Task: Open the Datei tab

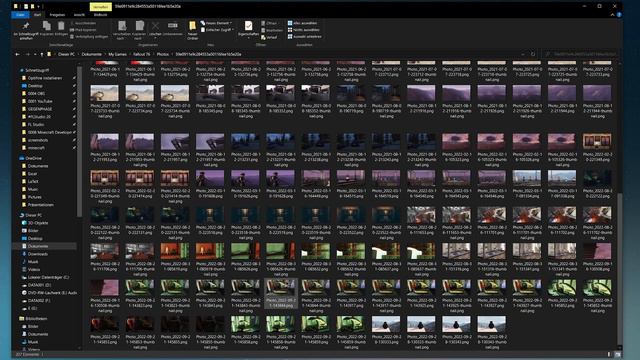Action: 20,15
